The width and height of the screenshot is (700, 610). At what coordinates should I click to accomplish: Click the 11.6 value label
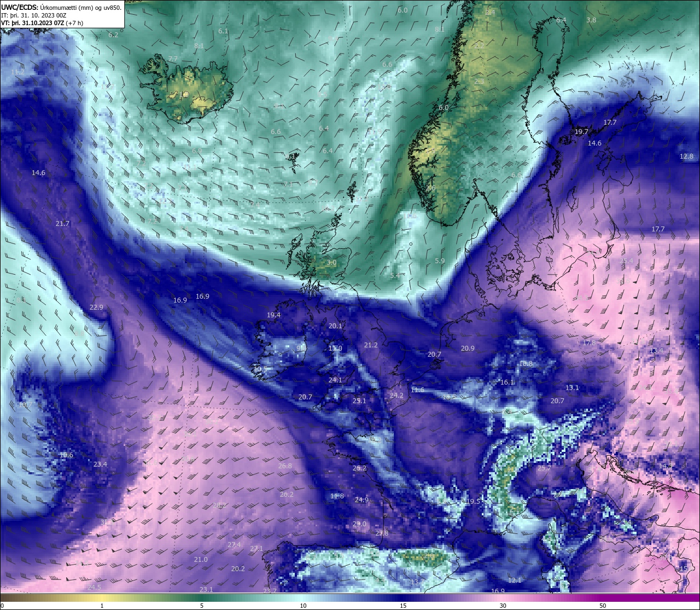click(417, 390)
